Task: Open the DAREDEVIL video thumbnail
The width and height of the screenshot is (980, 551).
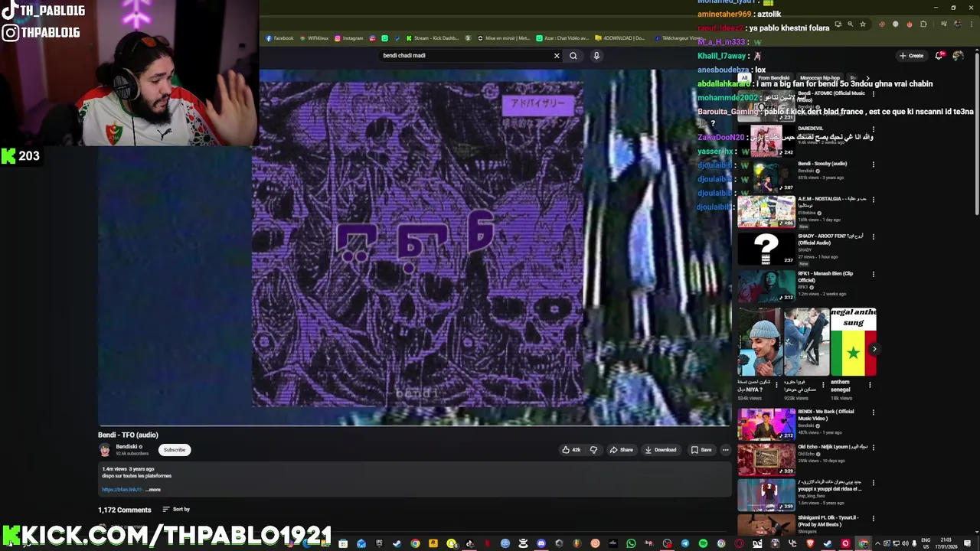Action: pos(766,141)
